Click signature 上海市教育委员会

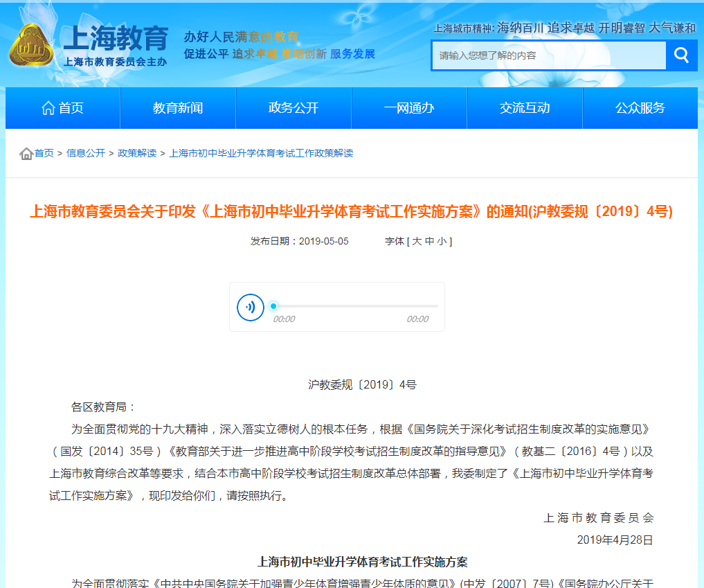click(599, 518)
